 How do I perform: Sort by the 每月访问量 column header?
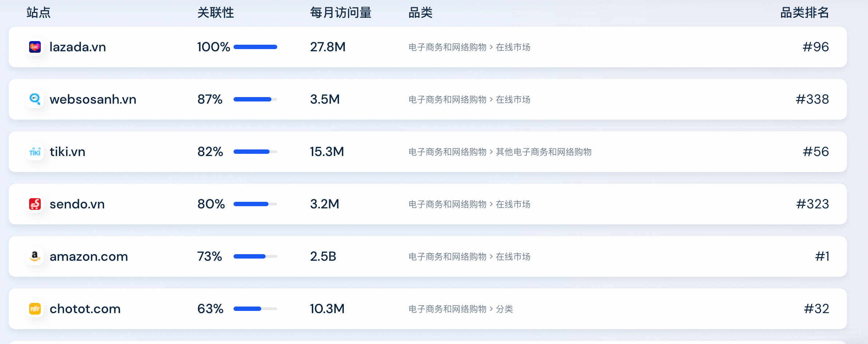tap(341, 13)
